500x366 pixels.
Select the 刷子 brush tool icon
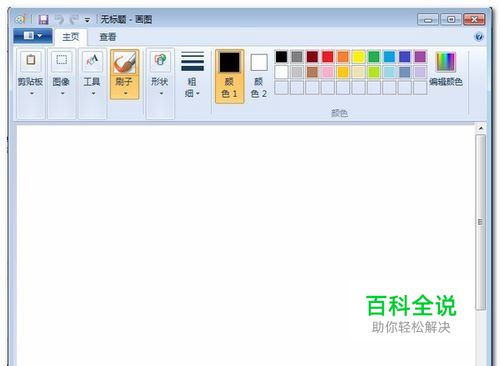point(125,62)
